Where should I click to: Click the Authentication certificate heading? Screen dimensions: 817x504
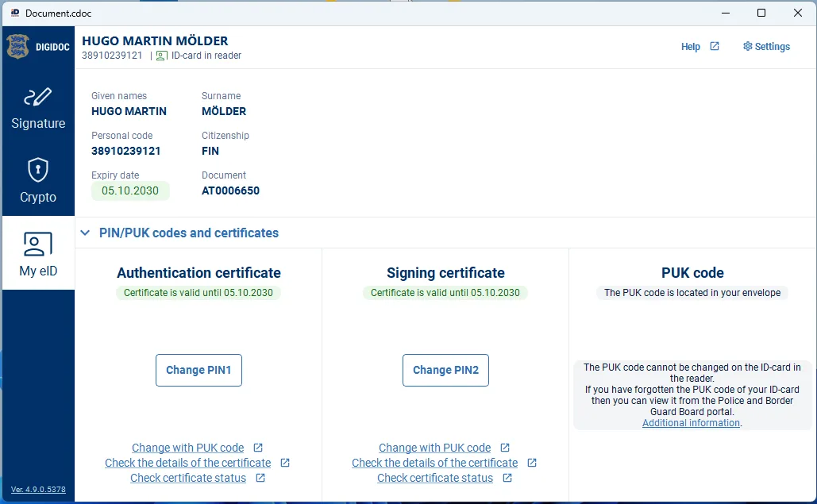[x=198, y=273]
